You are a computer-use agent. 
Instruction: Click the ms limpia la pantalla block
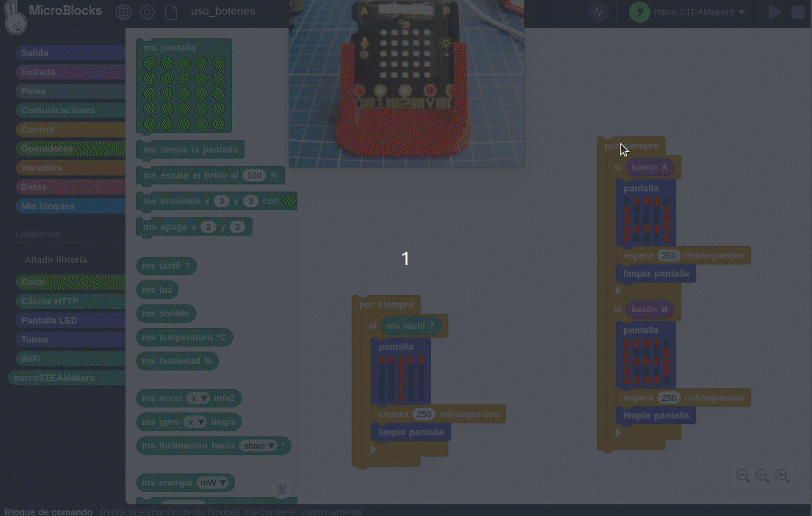click(190, 150)
